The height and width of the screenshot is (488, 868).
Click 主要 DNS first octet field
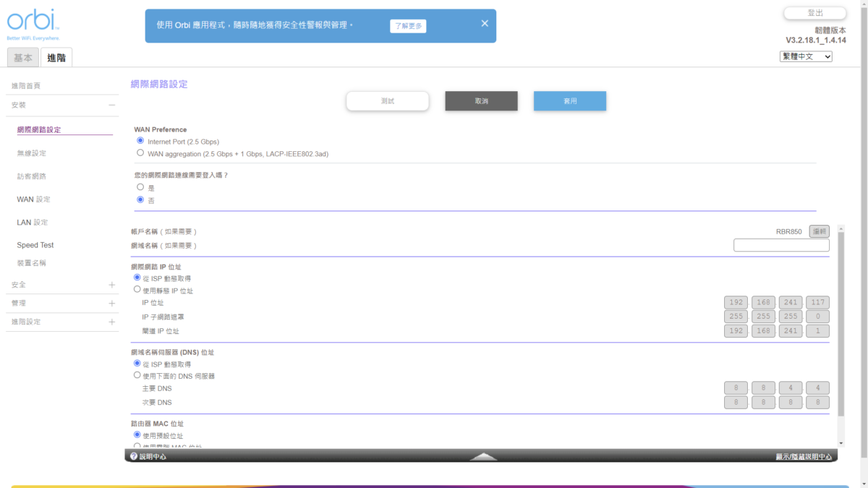pyautogui.click(x=736, y=388)
